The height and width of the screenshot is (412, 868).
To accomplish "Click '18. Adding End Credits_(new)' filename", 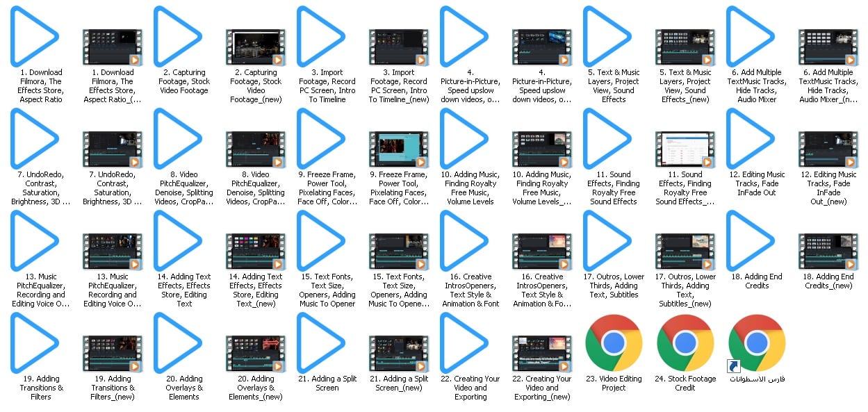I will 828,281.
